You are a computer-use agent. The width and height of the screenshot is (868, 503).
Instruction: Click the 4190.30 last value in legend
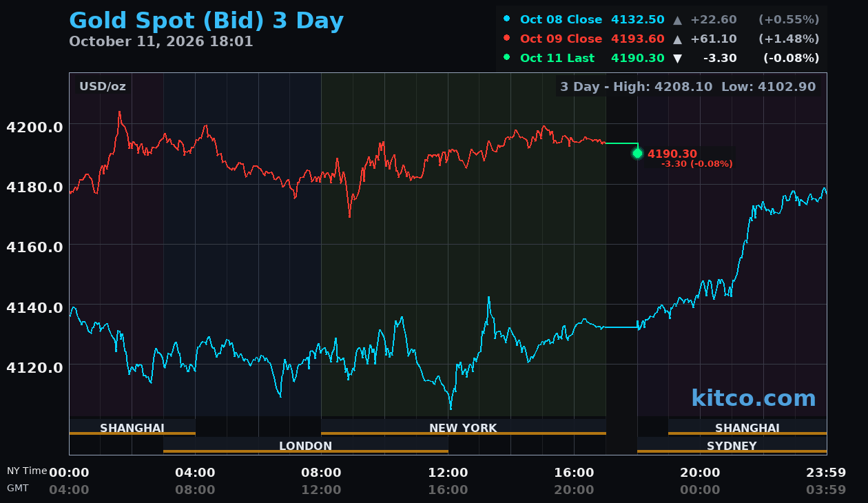[x=638, y=58]
